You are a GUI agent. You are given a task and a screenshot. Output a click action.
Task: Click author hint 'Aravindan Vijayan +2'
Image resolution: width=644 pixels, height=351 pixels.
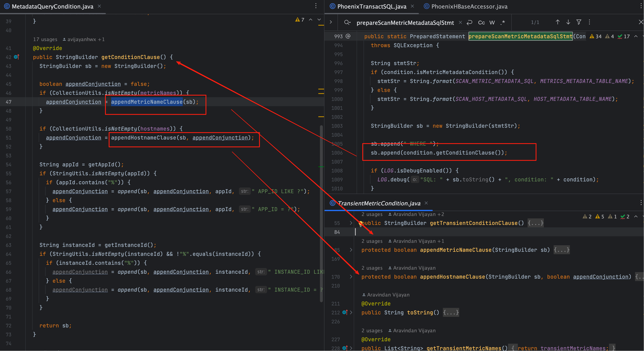pyautogui.click(x=416, y=214)
